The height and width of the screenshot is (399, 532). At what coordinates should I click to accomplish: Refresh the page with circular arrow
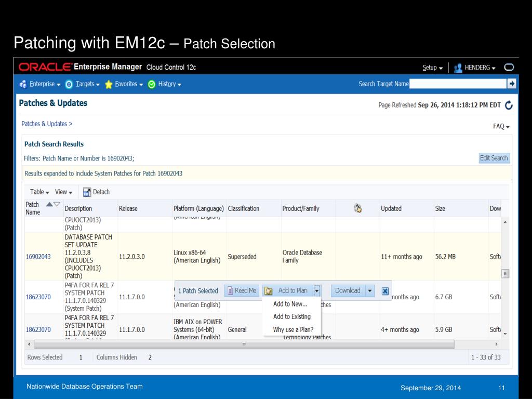(509, 105)
